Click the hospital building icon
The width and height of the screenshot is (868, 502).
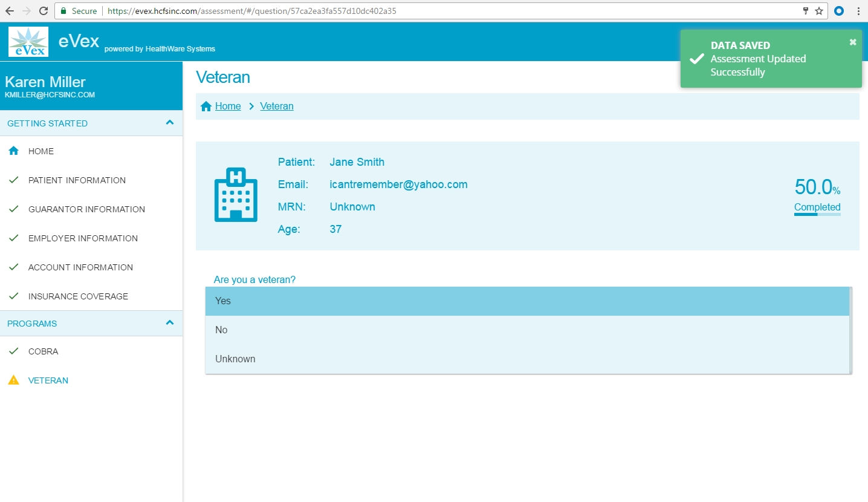coord(236,195)
